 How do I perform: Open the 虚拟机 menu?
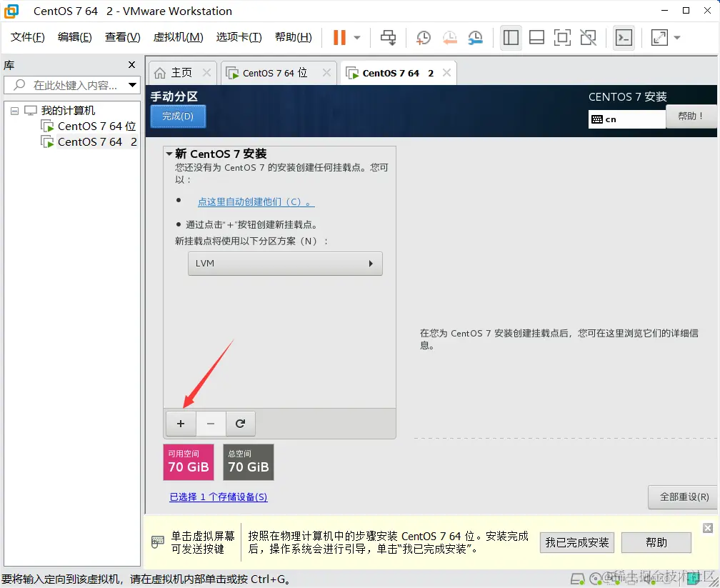pyautogui.click(x=177, y=37)
